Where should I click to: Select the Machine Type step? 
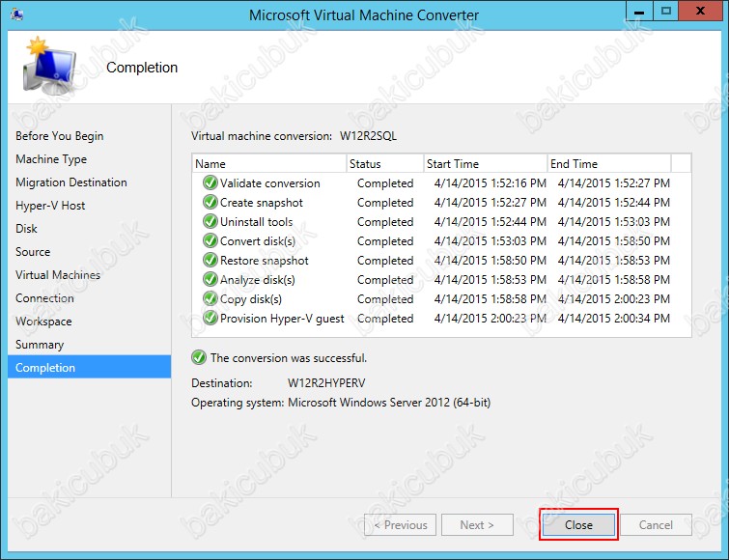pyautogui.click(x=51, y=159)
